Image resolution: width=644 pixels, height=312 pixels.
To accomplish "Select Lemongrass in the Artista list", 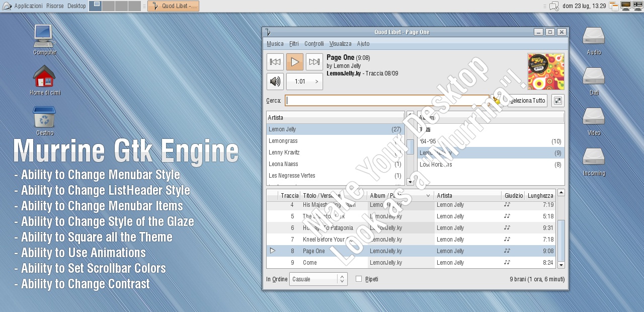I will tap(335, 141).
